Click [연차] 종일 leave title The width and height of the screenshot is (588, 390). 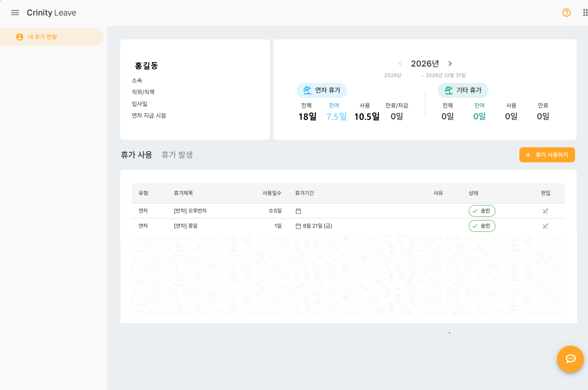(185, 226)
